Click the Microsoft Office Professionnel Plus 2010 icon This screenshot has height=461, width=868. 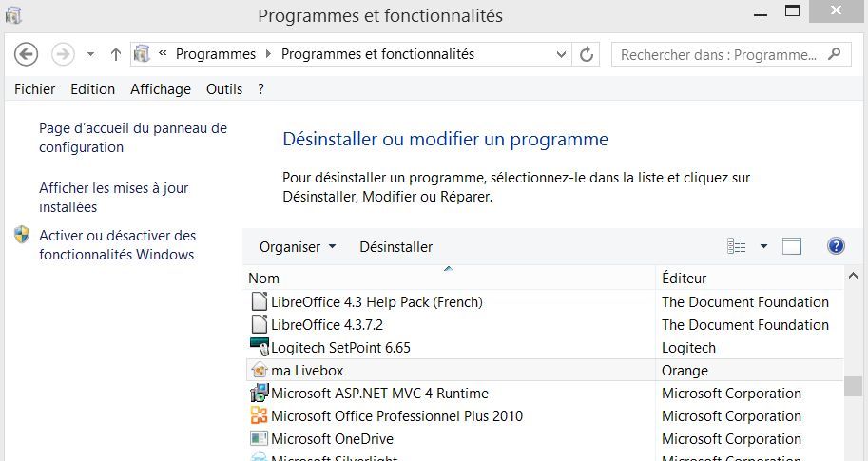tap(259, 416)
